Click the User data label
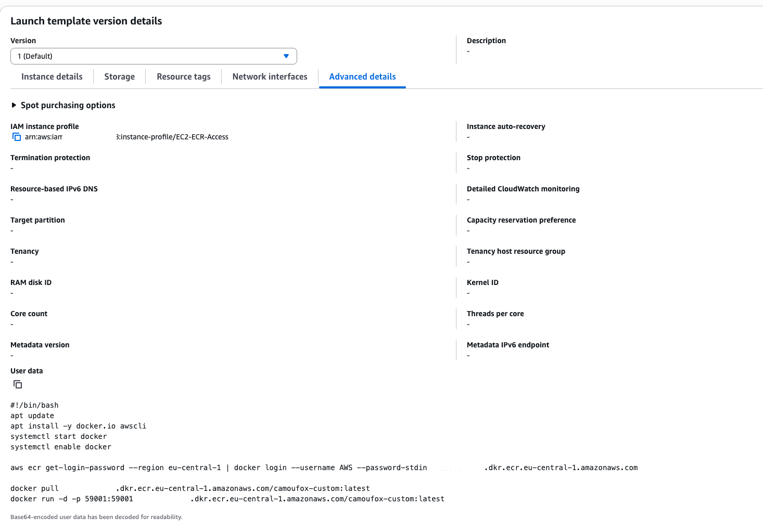The width and height of the screenshot is (763, 532). (x=27, y=371)
